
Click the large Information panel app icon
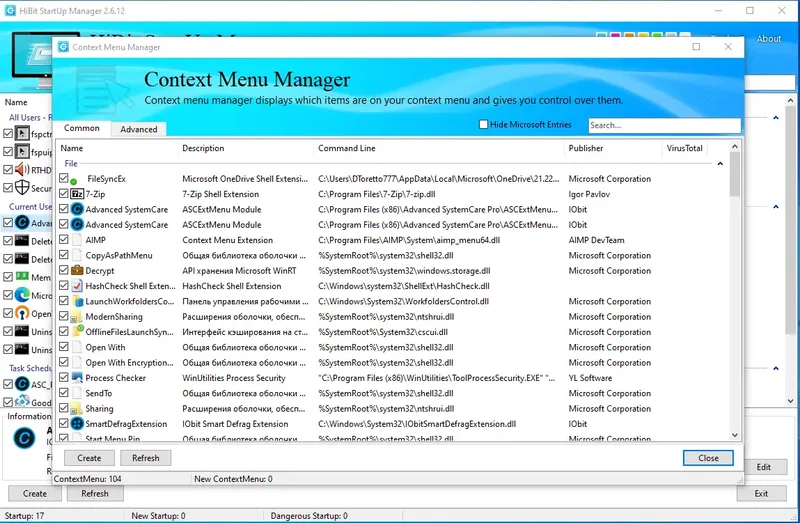[24, 438]
